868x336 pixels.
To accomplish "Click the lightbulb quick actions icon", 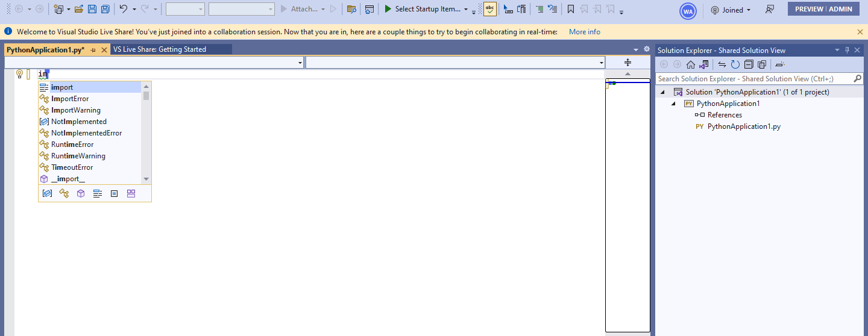I will tap(19, 74).
